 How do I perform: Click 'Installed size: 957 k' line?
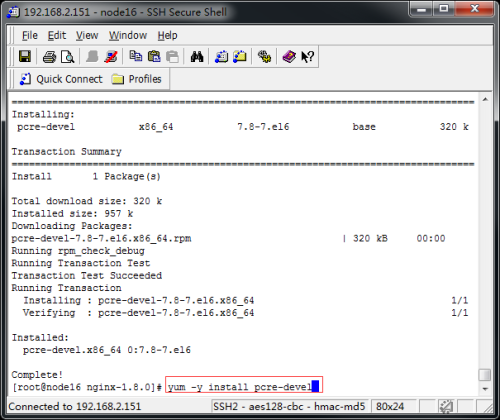[x=72, y=214]
